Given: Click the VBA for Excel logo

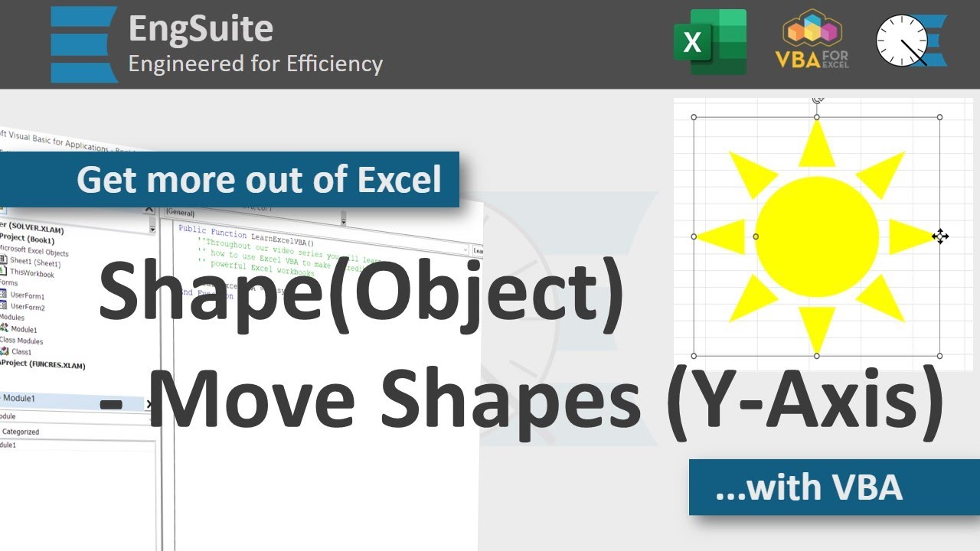Looking at the screenshot, I should click(812, 42).
